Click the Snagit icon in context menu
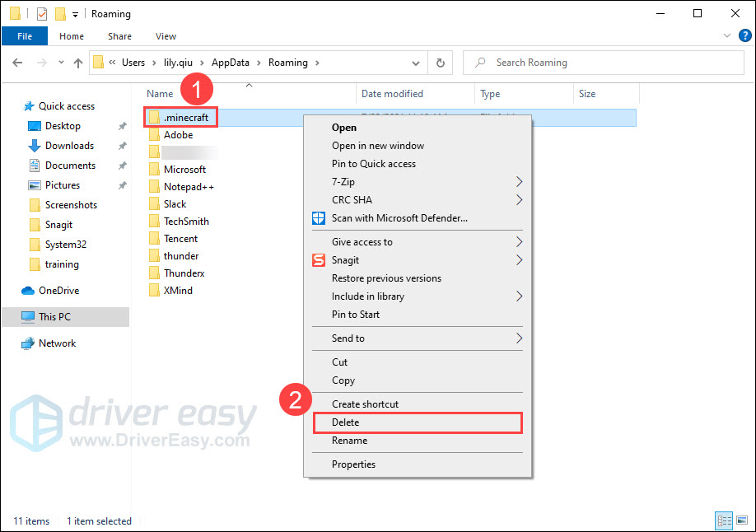756x532 pixels. [319, 260]
